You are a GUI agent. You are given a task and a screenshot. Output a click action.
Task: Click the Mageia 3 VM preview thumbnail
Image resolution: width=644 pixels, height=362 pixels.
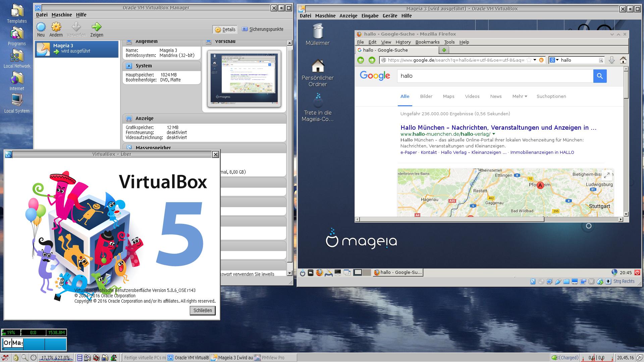[x=244, y=79]
